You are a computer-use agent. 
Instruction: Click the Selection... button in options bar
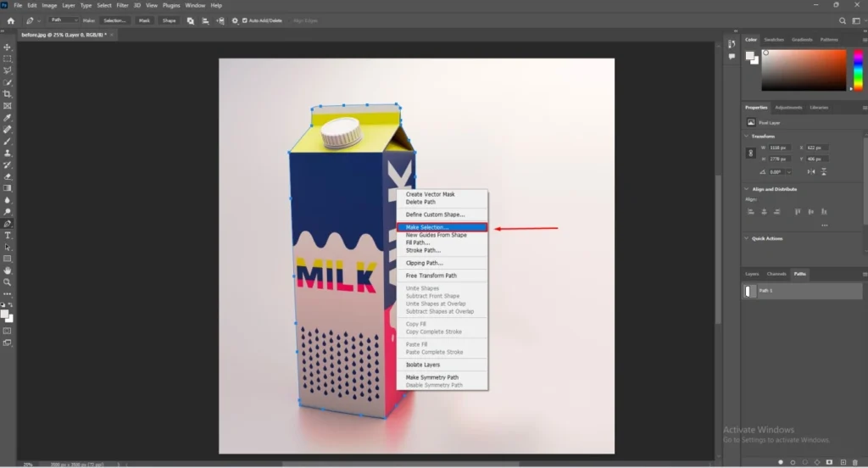114,20
